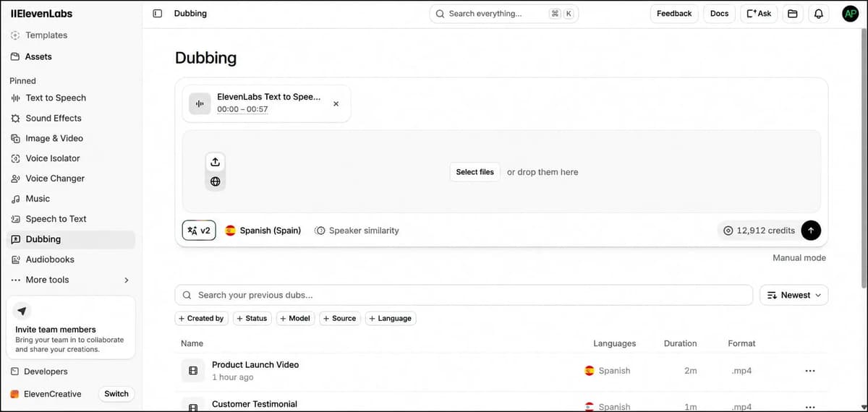The height and width of the screenshot is (412, 868).
Task: Click the Languages column header
Action: (x=614, y=343)
